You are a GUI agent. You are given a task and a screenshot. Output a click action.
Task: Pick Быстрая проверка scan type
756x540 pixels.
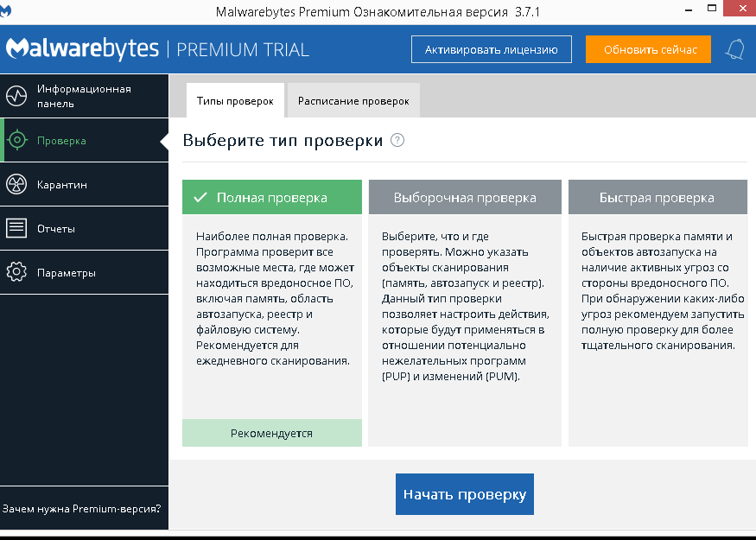657,198
